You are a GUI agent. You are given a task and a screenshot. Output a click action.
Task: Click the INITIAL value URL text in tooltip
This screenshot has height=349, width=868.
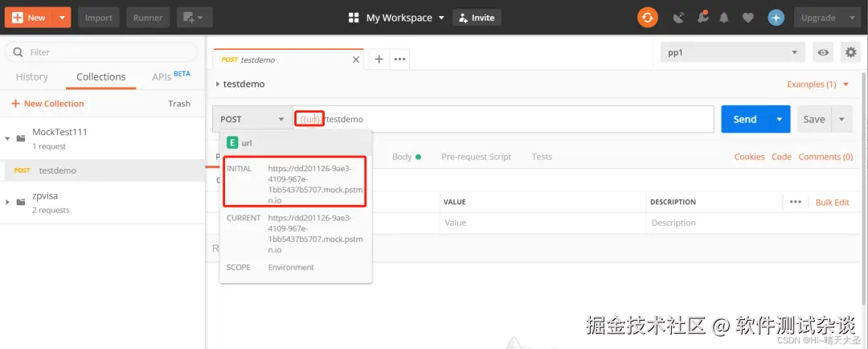pos(316,184)
